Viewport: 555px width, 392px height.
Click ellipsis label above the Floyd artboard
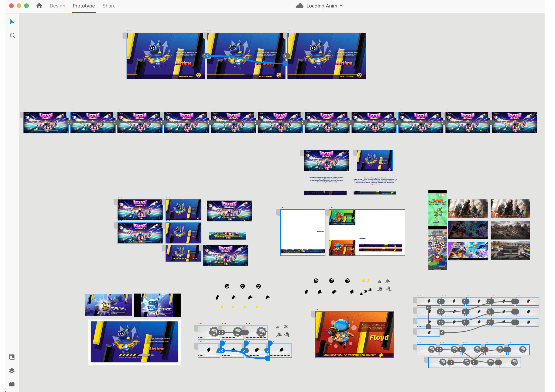[x=317, y=309]
